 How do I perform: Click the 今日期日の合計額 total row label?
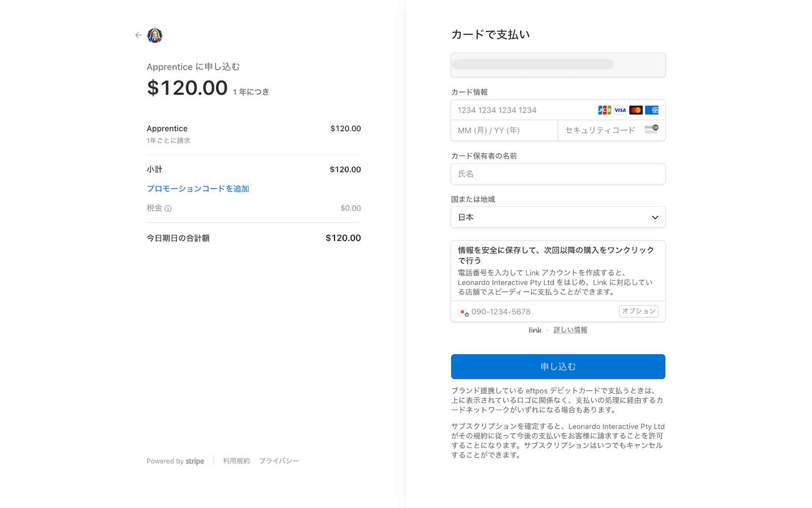point(178,238)
